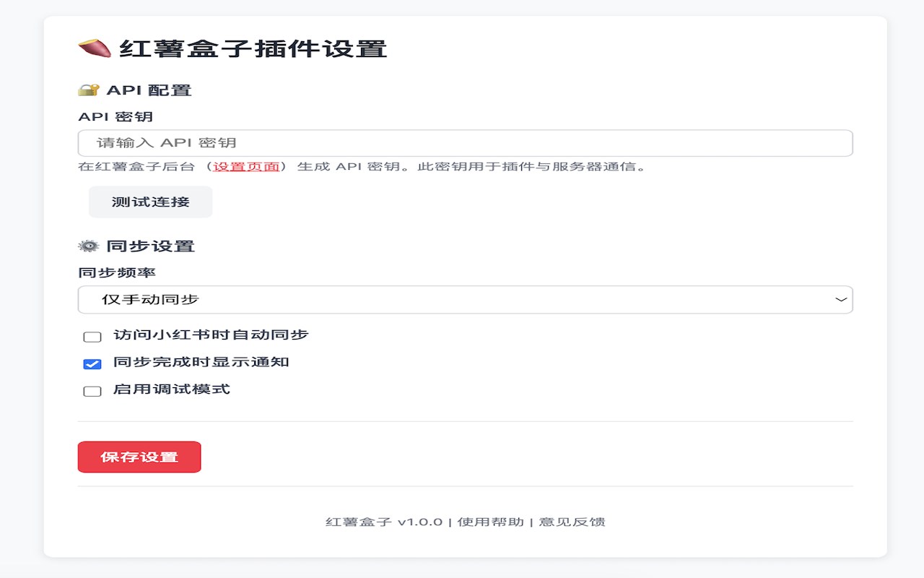Click the 红薯盒子插件设置 page title
Image resolution: width=924 pixels, height=578 pixels.
pos(253,48)
